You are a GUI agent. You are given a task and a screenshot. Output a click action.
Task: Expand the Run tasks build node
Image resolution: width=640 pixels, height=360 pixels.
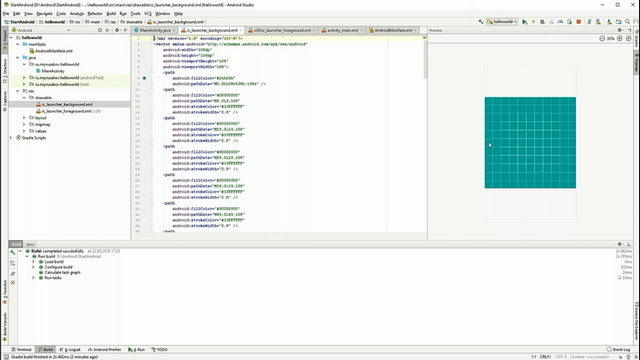tap(33, 278)
